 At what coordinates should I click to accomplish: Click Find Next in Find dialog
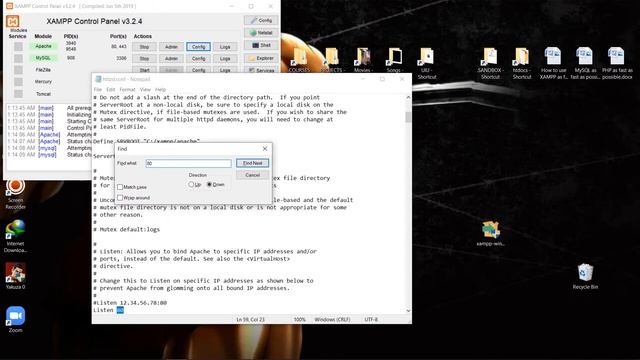252,163
